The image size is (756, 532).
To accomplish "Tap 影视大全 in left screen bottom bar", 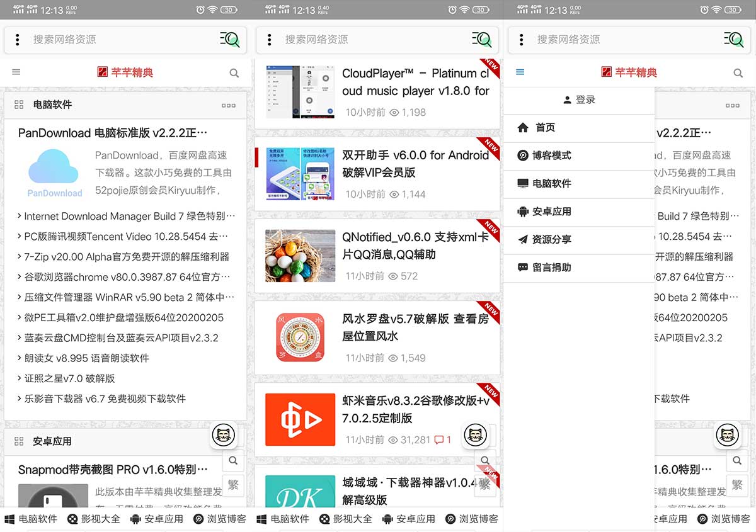I will coord(94,519).
